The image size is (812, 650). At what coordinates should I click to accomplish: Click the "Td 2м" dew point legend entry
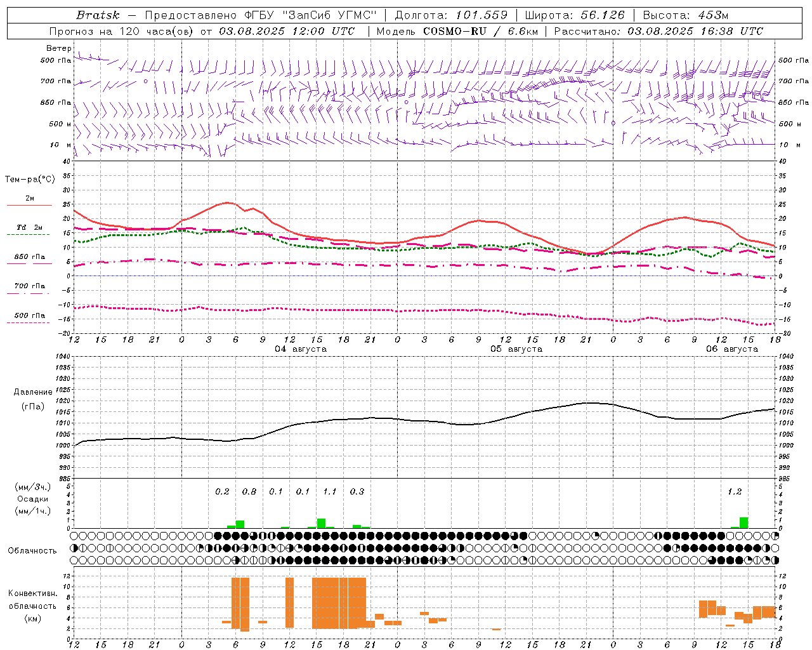[30, 227]
